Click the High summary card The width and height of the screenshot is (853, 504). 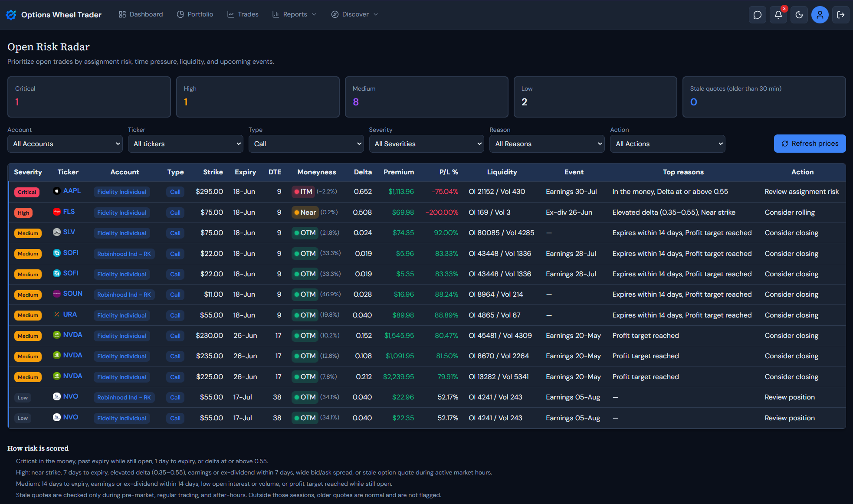point(258,97)
